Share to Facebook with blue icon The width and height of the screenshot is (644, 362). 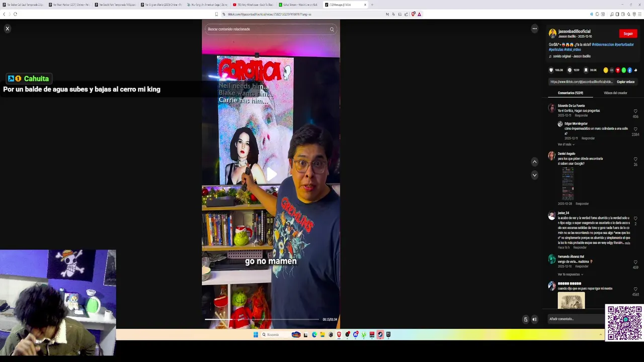tap(629, 70)
